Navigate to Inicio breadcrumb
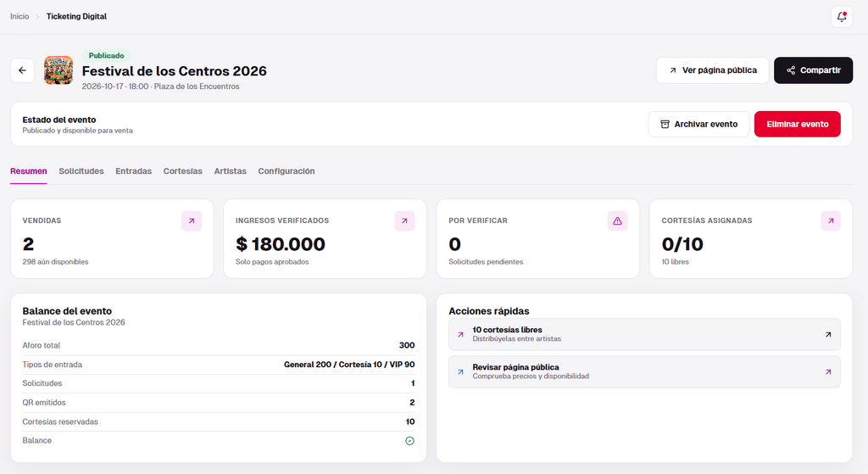The image size is (868, 474). [x=19, y=17]
